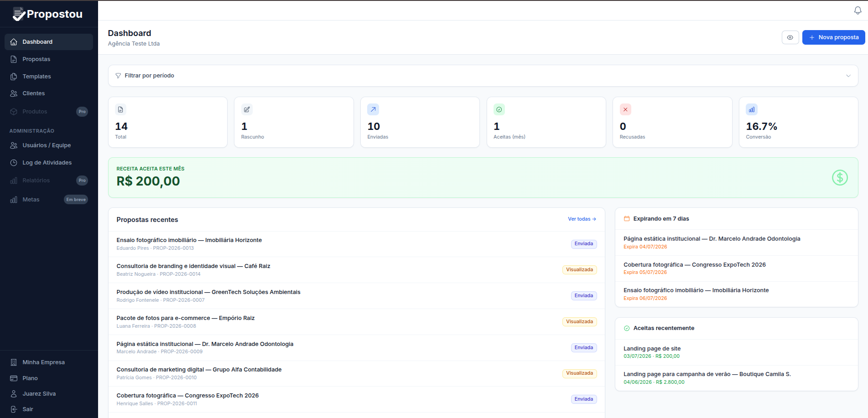The image size is (868, 418).
Task: Select Relatórios Pro menu item
Action: pos(49,181)
